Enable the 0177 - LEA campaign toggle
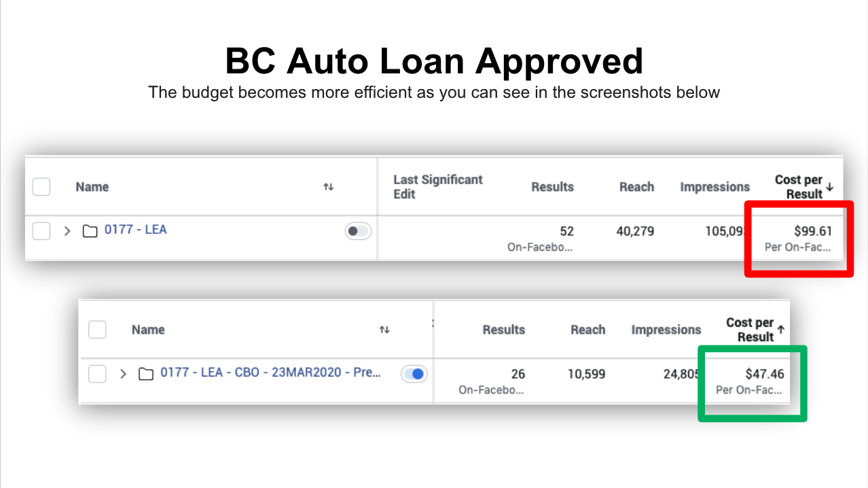 click(357, 231)
